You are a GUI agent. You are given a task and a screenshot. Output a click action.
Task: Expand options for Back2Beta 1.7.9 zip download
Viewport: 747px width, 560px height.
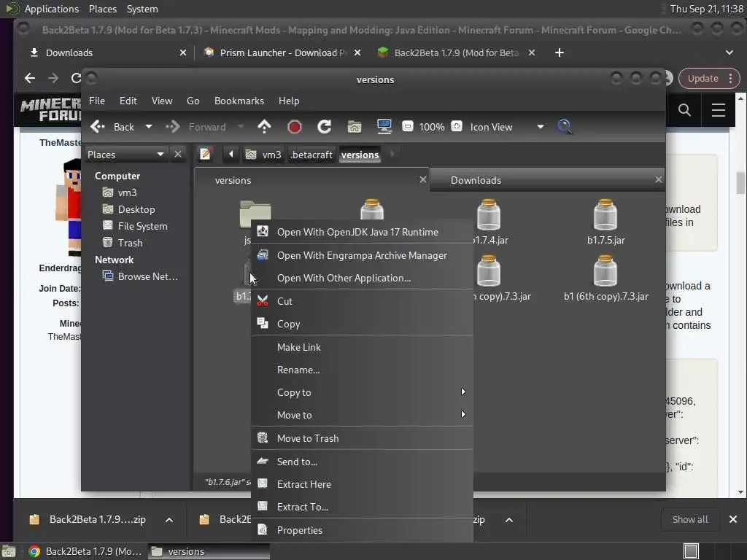tap(169, 520)
